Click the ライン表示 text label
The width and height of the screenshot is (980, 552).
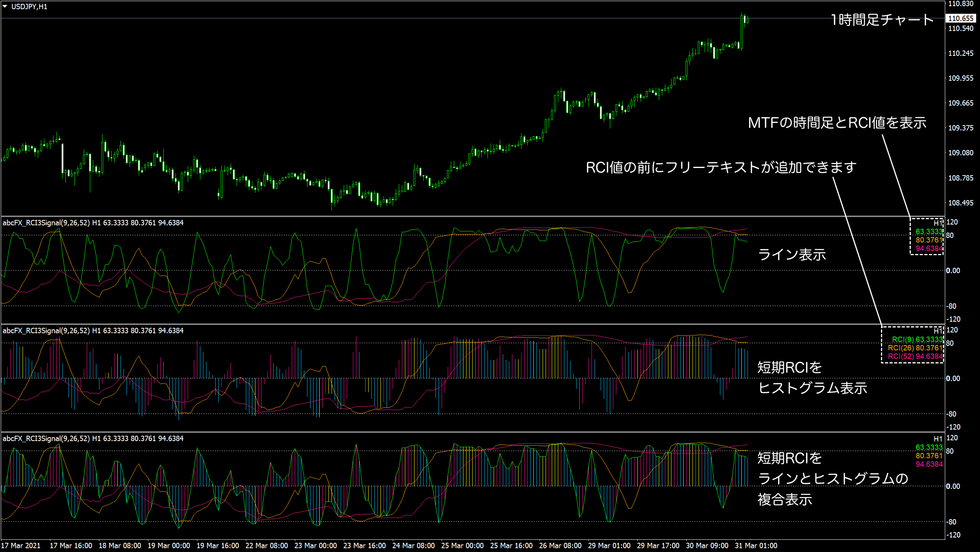(792, 255)
